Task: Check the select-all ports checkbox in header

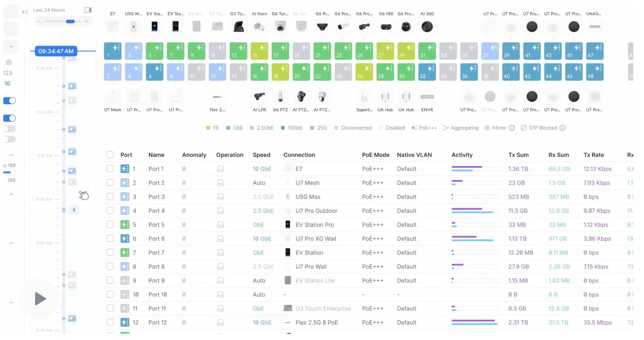Action: pyautogui.click(x=110, y=155)
